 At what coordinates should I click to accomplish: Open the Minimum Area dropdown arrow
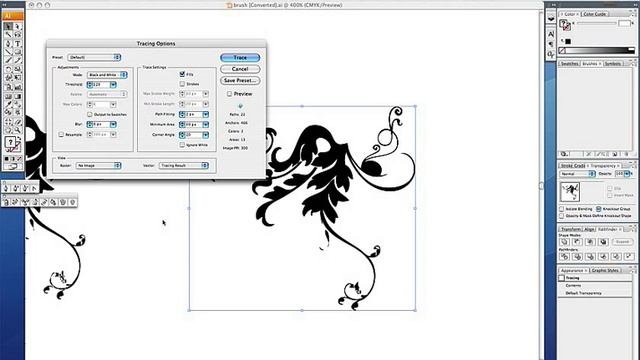(206, 124)
